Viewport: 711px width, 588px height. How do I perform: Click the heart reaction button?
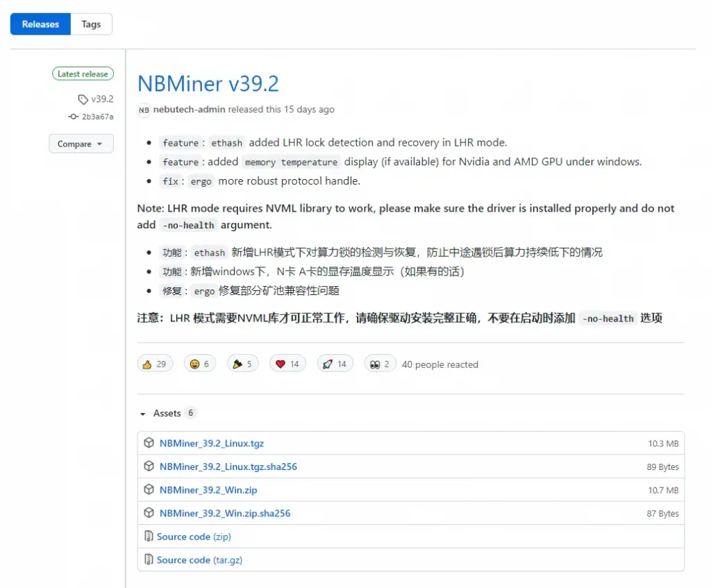(287, 364)
